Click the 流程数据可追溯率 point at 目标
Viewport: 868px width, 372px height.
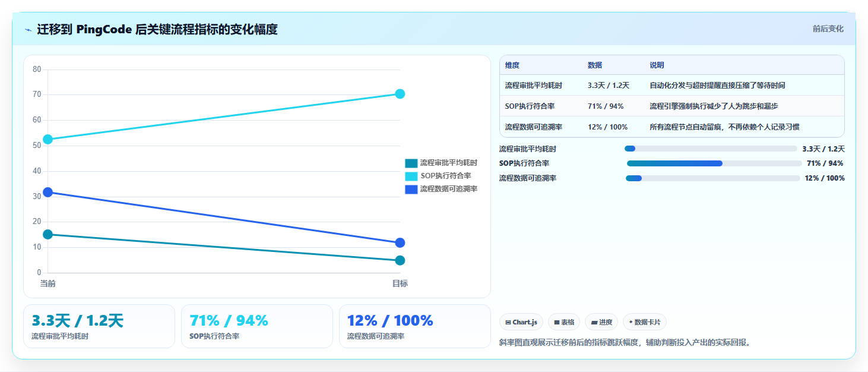(x=400, y=243)
